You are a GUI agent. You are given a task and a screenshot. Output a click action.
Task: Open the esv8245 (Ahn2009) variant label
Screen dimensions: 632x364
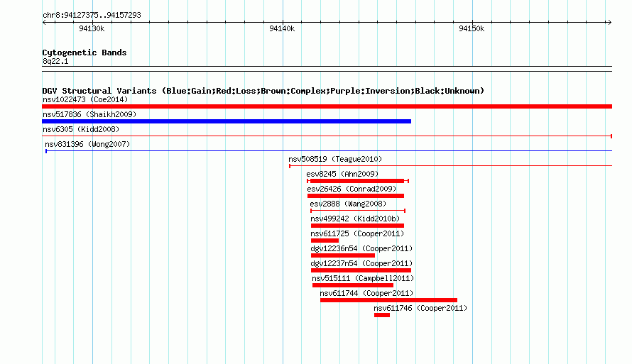[342, 174]
